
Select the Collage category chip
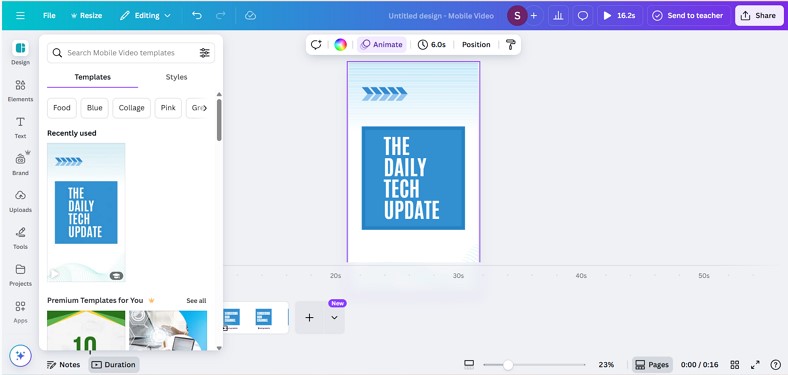131,108
